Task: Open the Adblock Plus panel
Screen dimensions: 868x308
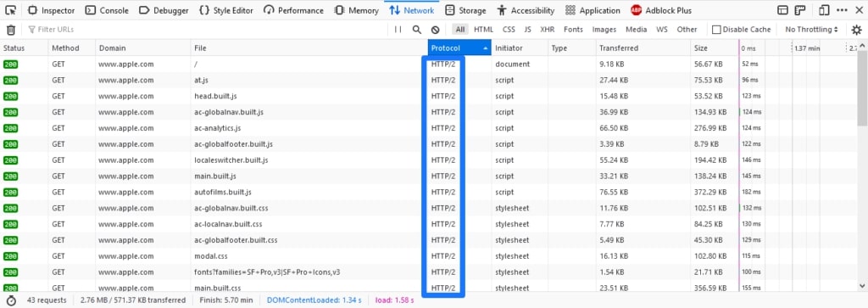Action: click(x=660, y=10)
